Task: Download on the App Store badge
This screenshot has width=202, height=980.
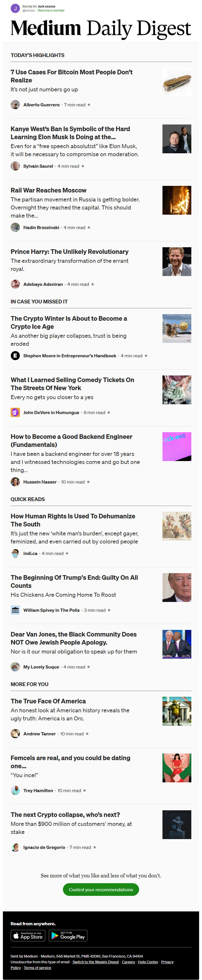Action: [28, 936]
